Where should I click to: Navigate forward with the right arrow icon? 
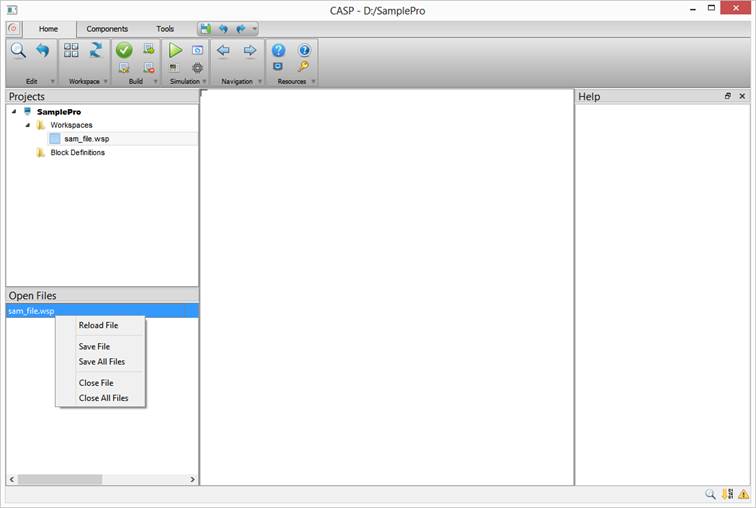pos(250,50)
